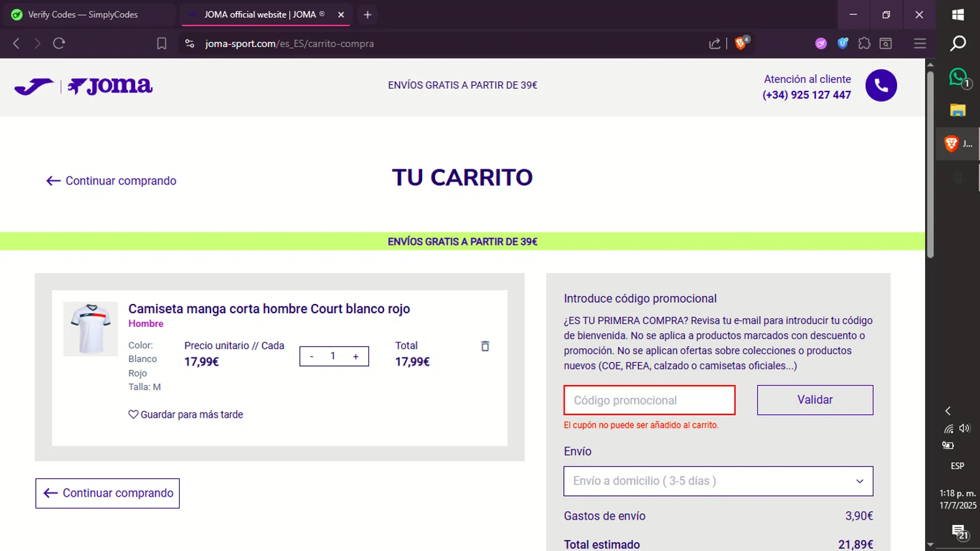
Task: Open Windows search magnifier icon
Action: 958,44
